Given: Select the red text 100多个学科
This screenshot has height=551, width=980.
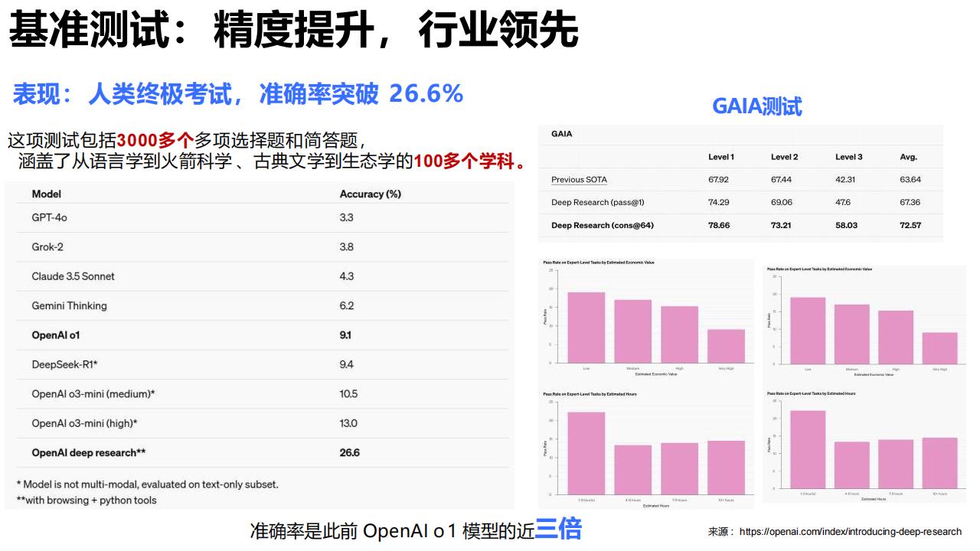Looking at the screenshot, I should [464, 161].
